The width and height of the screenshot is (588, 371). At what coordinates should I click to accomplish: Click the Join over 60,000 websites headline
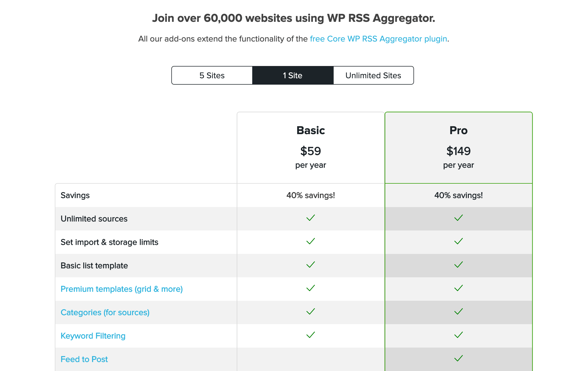click(x=293, y=18)
